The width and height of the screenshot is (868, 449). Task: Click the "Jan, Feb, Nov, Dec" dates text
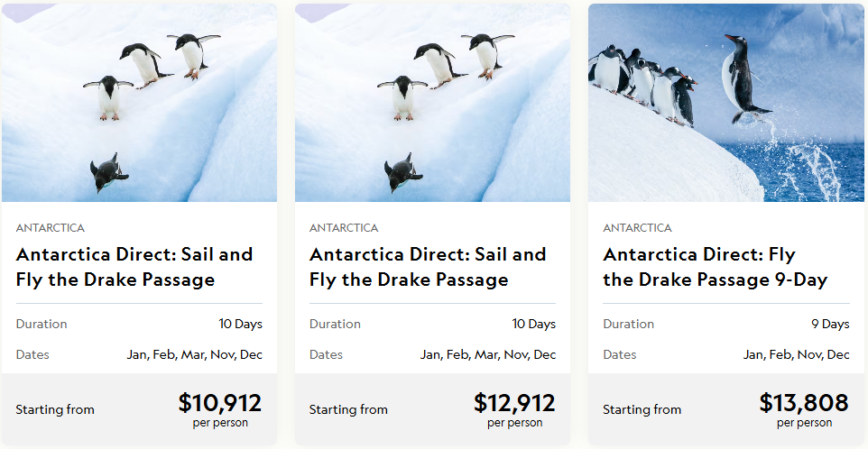tap(796, 354)
